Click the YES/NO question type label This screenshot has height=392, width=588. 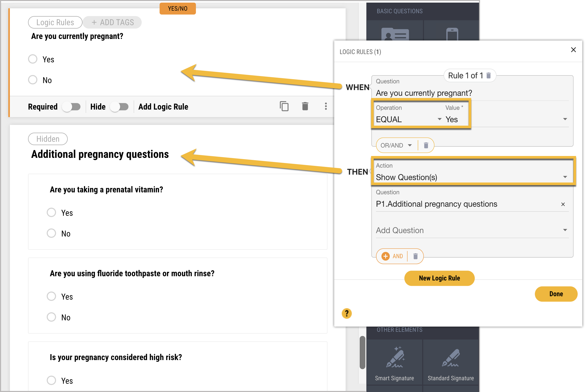click(x=178, y=9)
